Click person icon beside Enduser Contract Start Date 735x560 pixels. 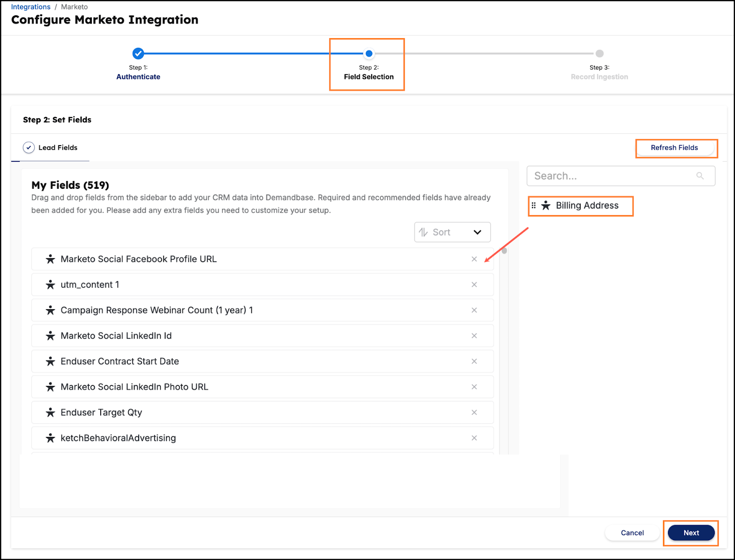pyautogui.click(x=51, y=362)
